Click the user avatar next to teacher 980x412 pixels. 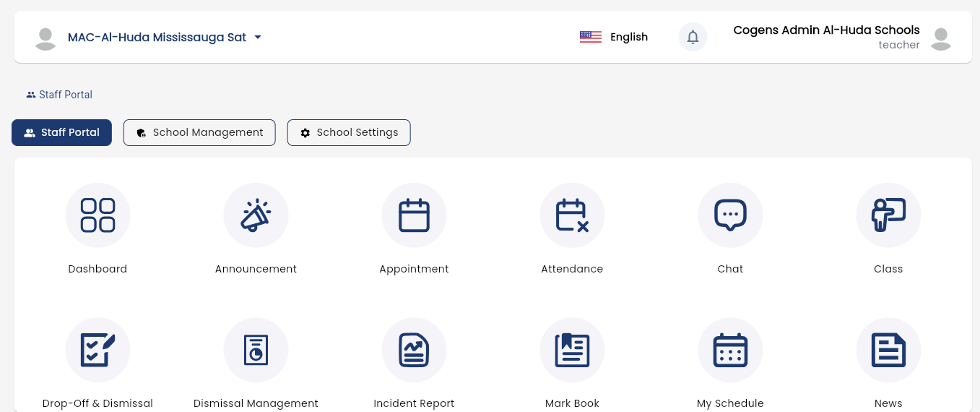[x=940, y=38]
